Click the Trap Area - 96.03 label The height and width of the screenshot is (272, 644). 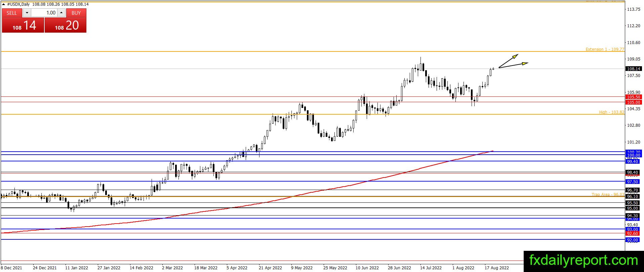(608, 194)
